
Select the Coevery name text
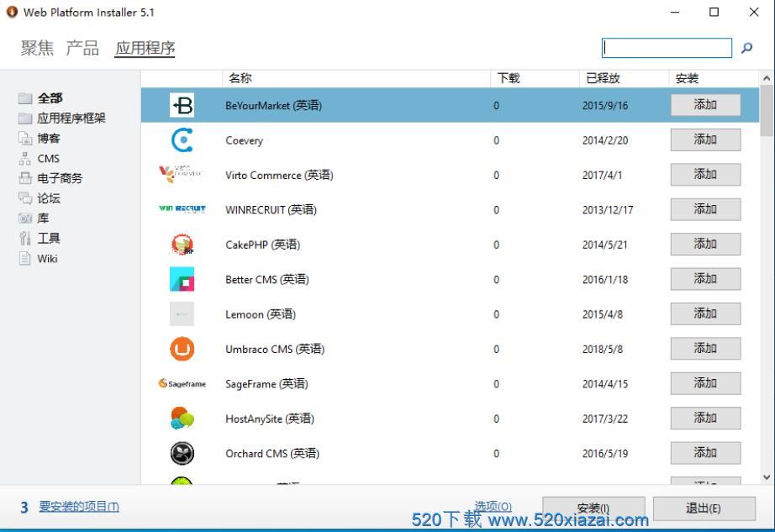point(244,140)
